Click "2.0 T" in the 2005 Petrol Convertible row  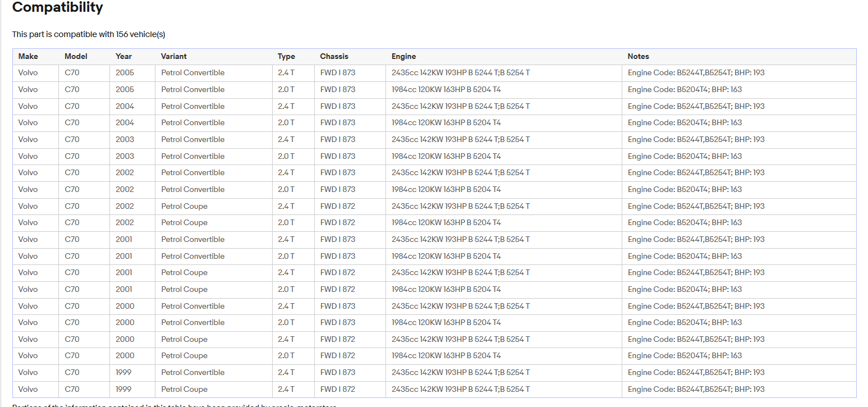point(286,89)
